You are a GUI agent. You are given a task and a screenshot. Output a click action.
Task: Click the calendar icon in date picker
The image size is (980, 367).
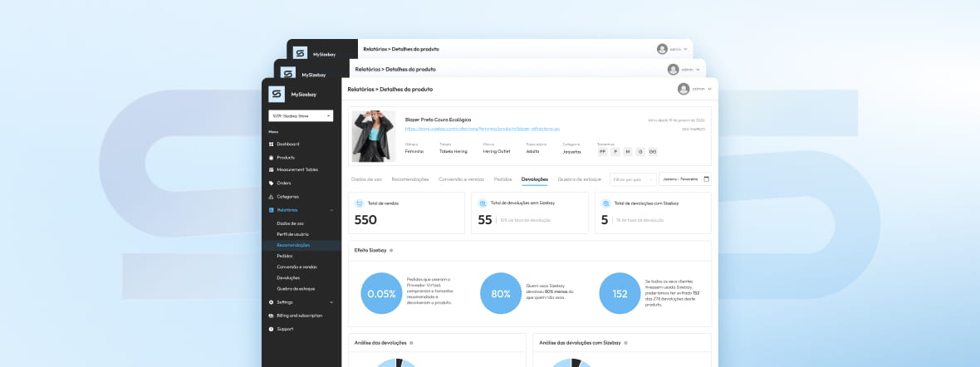click(706, 179)
